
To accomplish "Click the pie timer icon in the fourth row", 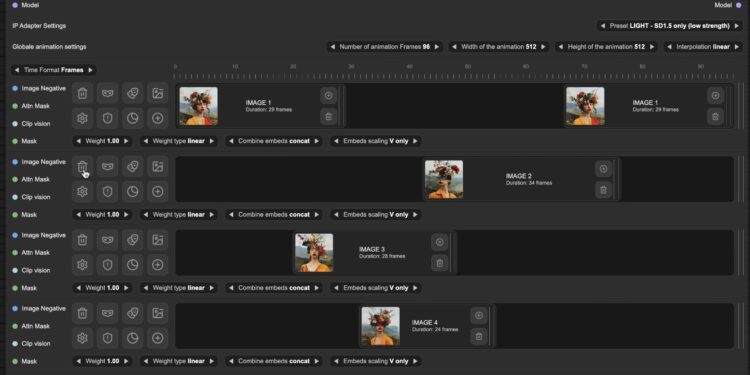I will (x=132, y=338).
